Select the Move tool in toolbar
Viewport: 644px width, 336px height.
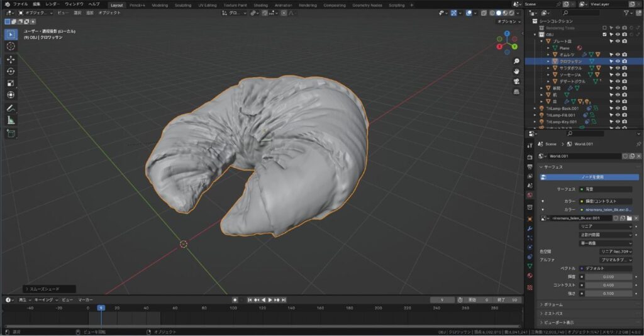click(11, 60)
